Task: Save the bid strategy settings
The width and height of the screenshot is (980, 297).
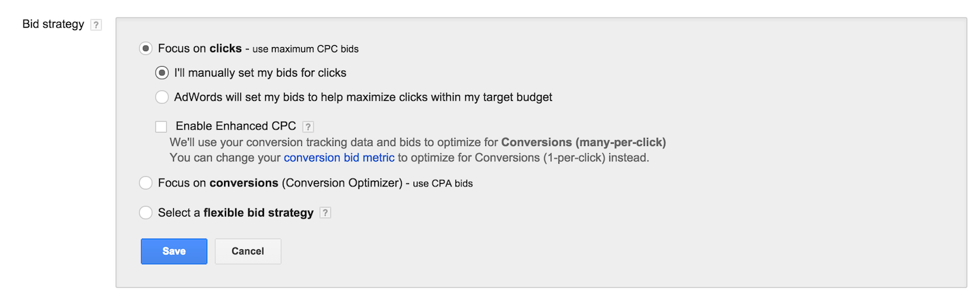Action: coord(174,251)
